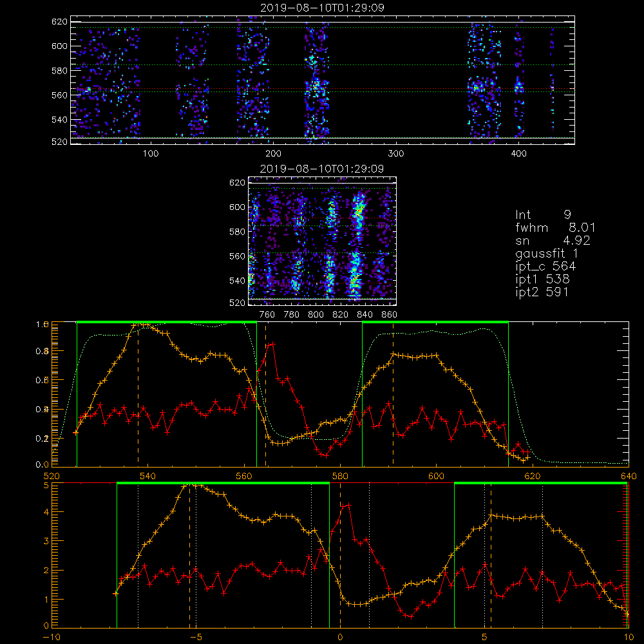Click red curve peak near 0 in bottom plot
This screenshot has height=644, width=644.
click(349, 505)
